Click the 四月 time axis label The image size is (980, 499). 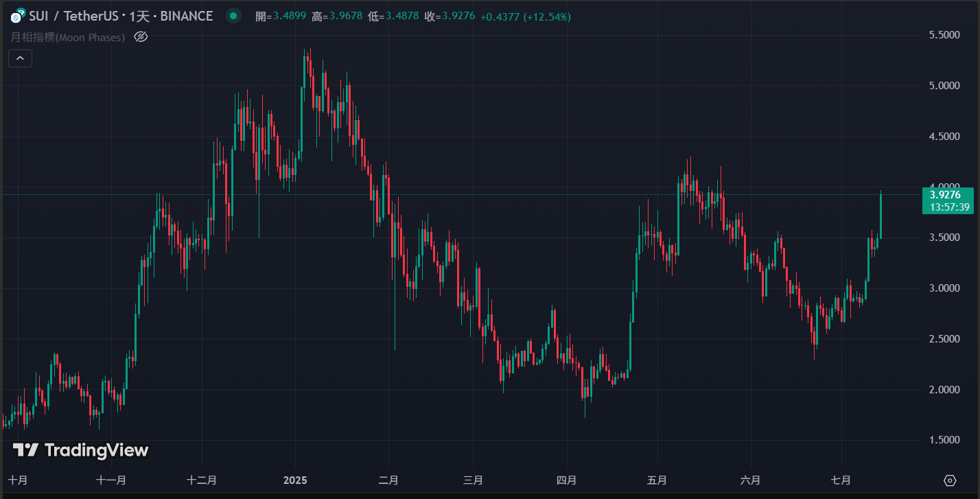click(566, 480)
